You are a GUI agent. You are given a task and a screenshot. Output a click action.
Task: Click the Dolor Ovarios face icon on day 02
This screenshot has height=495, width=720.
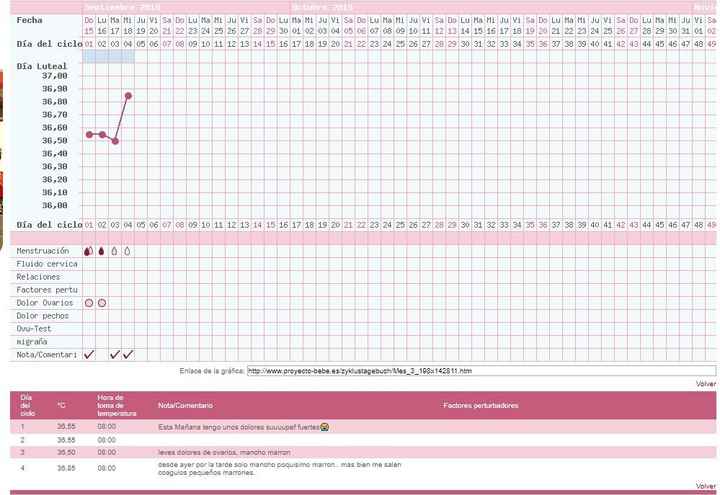[x=102, y=303]
